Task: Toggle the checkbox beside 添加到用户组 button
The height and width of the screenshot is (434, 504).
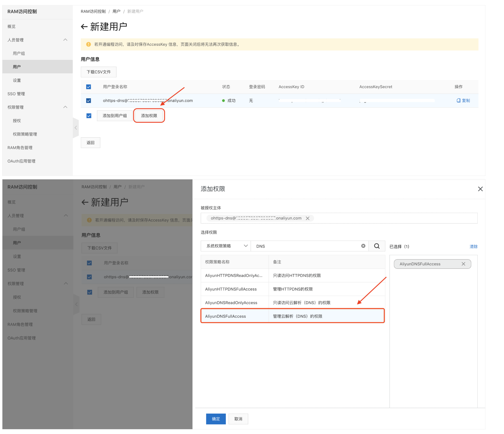Action: [x=89, y=116]
